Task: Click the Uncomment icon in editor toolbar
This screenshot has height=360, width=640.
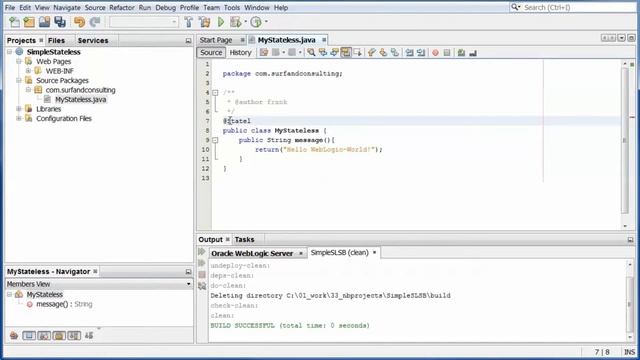Action: [x=473, y=52]
